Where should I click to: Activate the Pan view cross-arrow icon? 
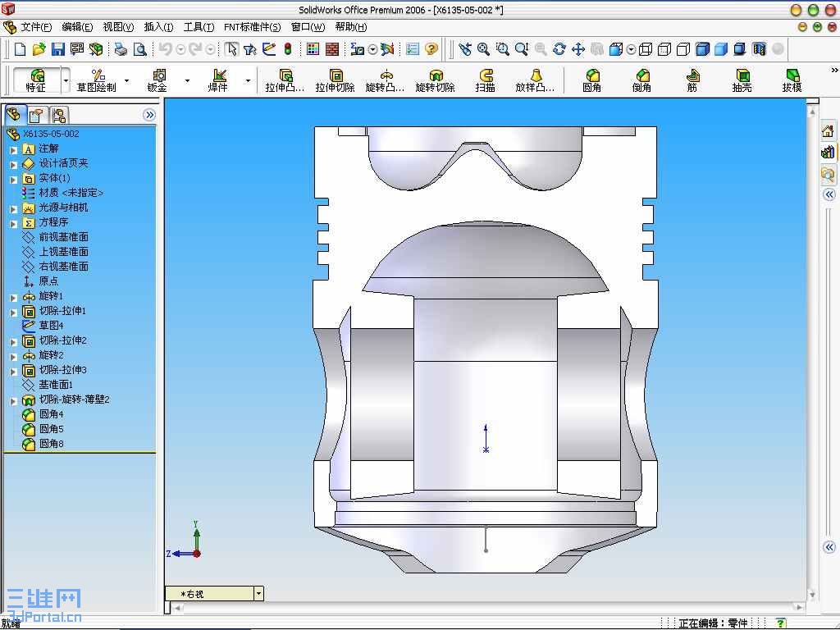(578, 49)
